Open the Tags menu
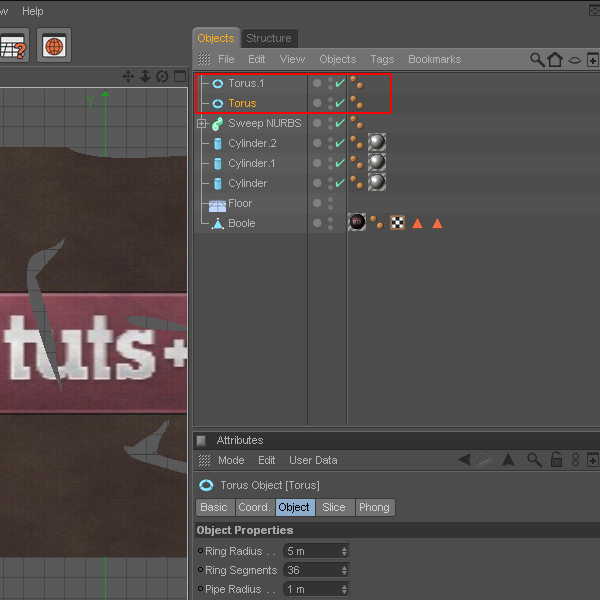600x600 pixels. coord(382,59)
